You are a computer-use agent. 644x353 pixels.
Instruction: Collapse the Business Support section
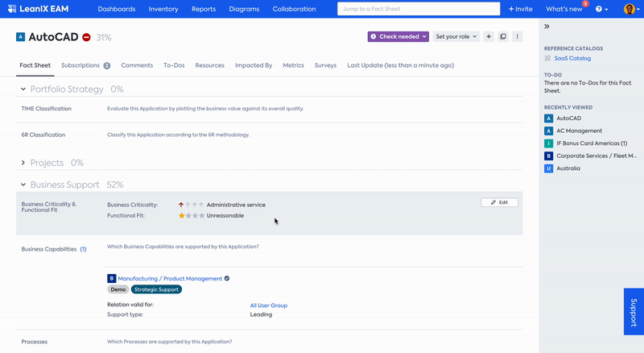pos(23,185)
